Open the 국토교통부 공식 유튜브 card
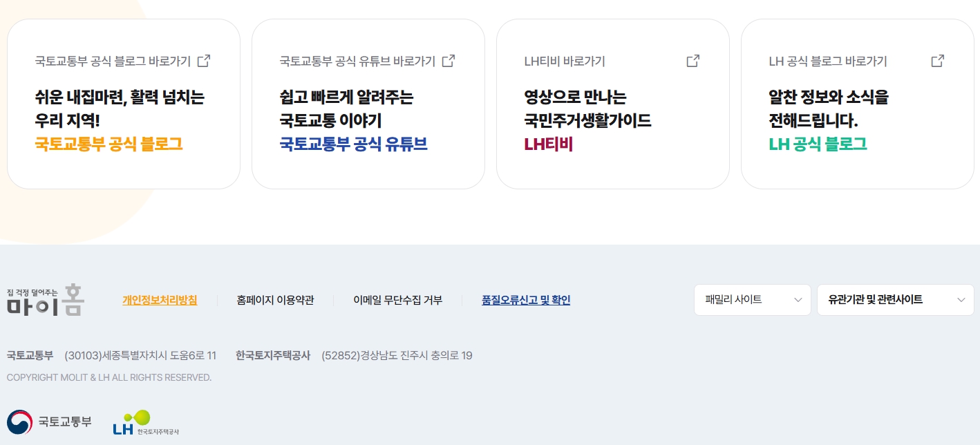 pos(368,104)
